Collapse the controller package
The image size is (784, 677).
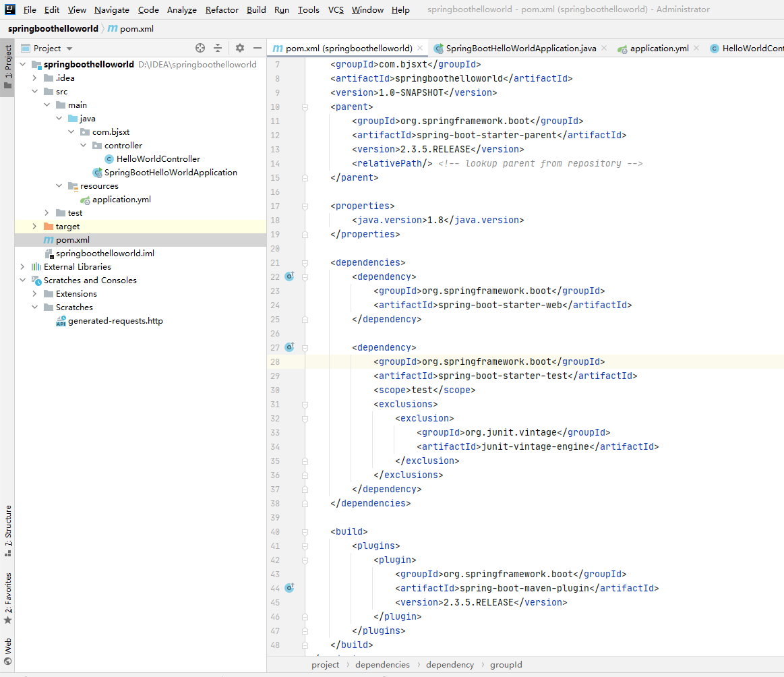(x=83, y=146)
